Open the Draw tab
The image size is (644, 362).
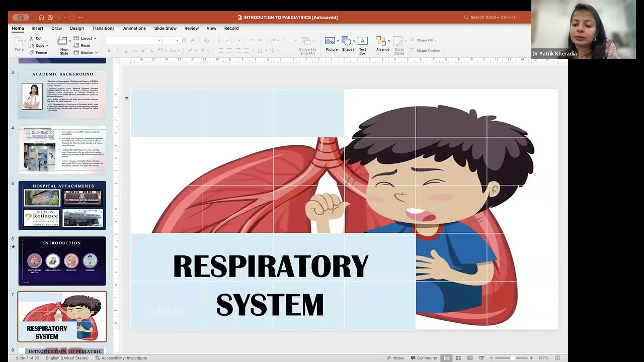[x=56, y=28]
